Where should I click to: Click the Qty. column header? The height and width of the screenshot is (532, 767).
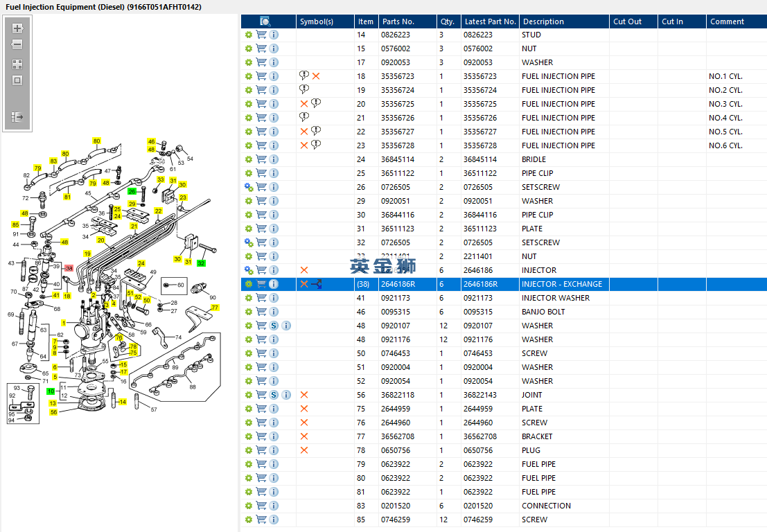click(448, 21)
